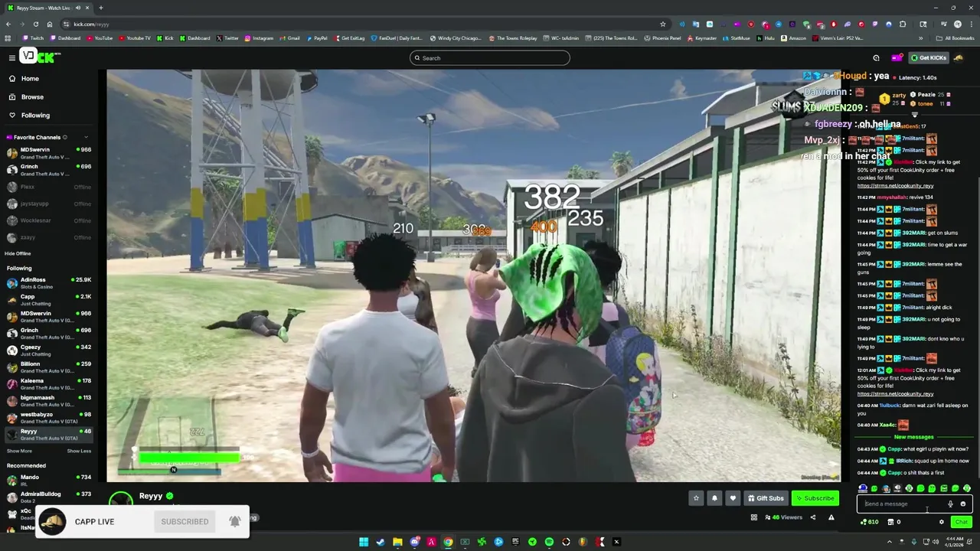Open Twitch bookmark
Viewport: 980px width, 551px height.
[x=33, y=37]
